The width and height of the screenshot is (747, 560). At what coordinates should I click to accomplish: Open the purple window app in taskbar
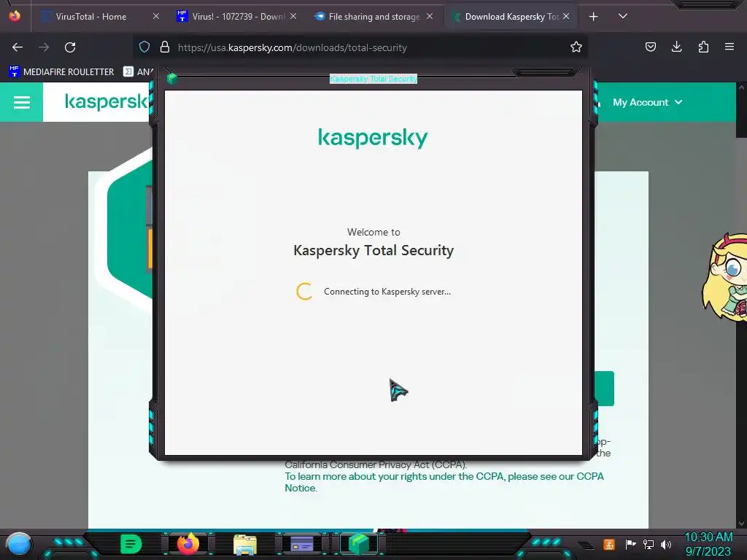tap(301, 544)
